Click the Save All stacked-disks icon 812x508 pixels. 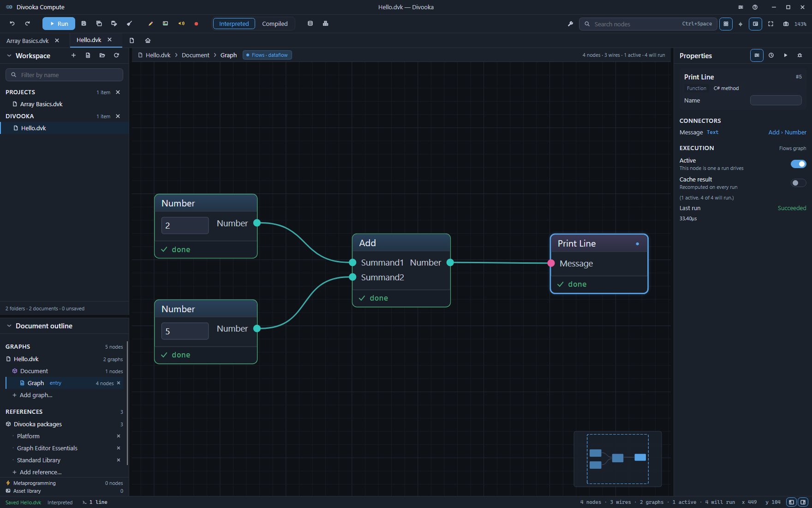tap(99, 24)
